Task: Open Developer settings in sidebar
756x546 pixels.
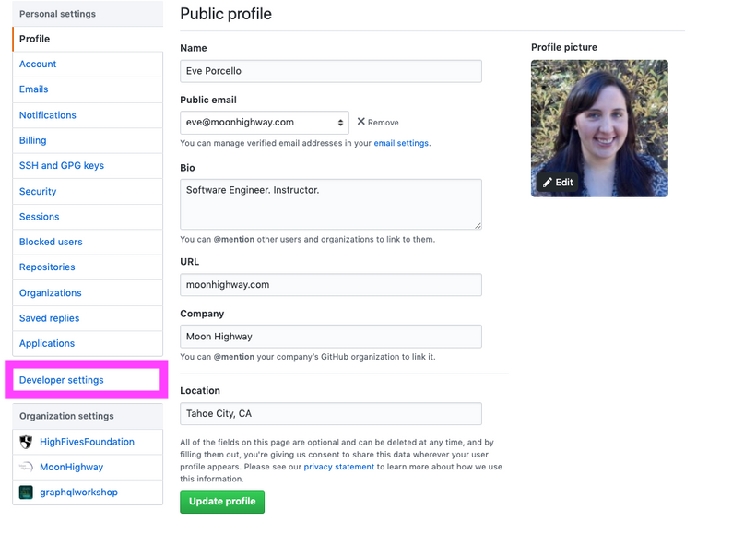Action: tap(62, 380)
